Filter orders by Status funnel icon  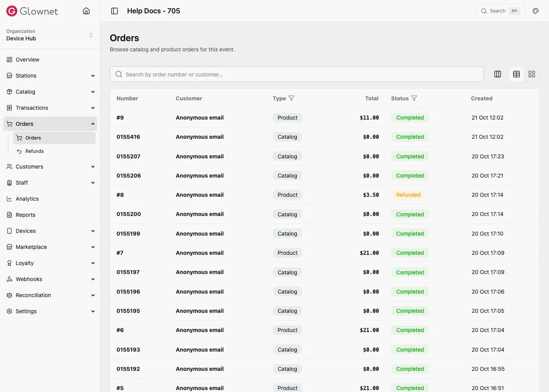(414, 98)
